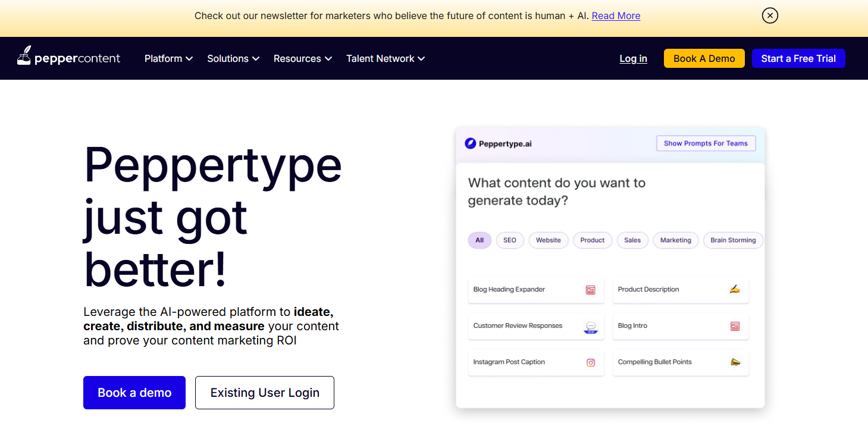Click 'What content do you want to generate today?' heading
The width and height of the screenshot is (868, 445).
point(557,192)
